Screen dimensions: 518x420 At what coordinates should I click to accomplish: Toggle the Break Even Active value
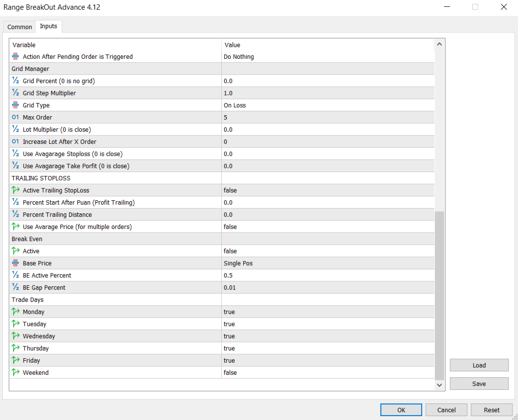(231, 251)
